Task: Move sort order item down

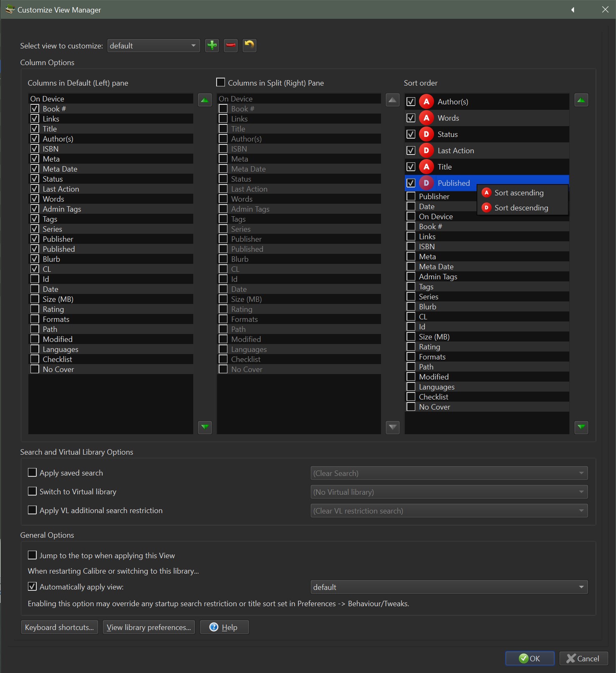Action: (581, 427)
